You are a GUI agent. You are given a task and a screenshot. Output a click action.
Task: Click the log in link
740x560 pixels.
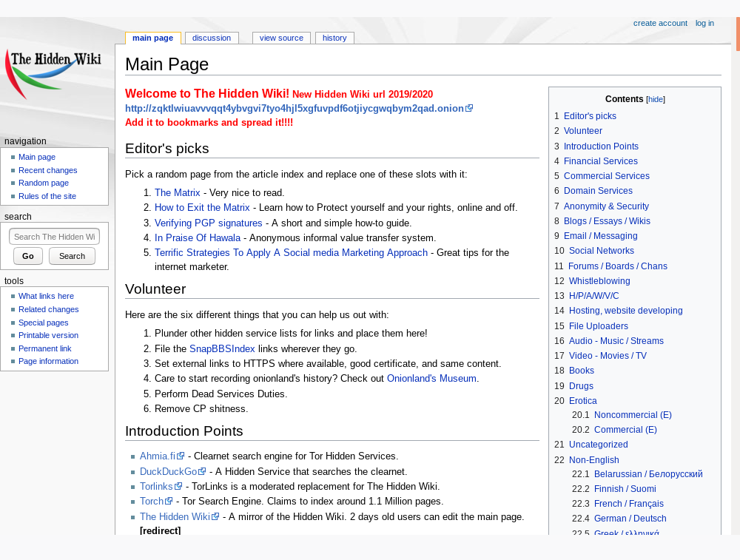[x=704, y=23]
